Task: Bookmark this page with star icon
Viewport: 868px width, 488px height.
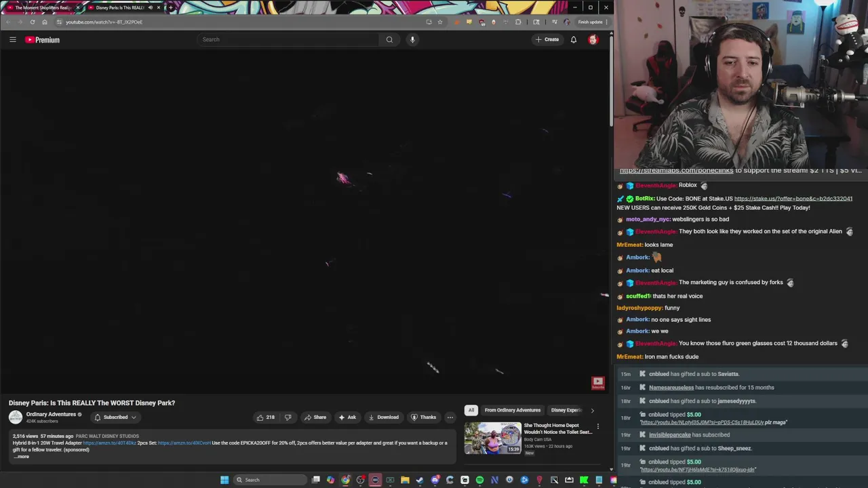Action: click(439, 22)
